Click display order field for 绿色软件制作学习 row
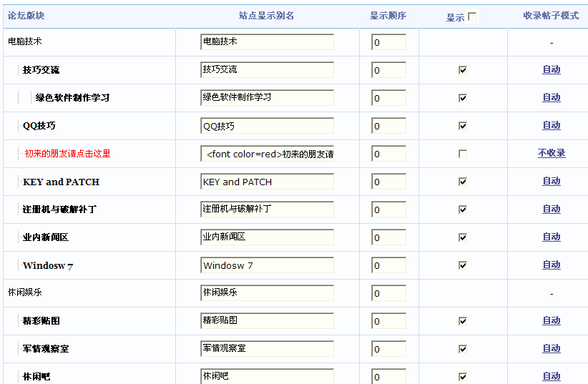 point(389,97)
